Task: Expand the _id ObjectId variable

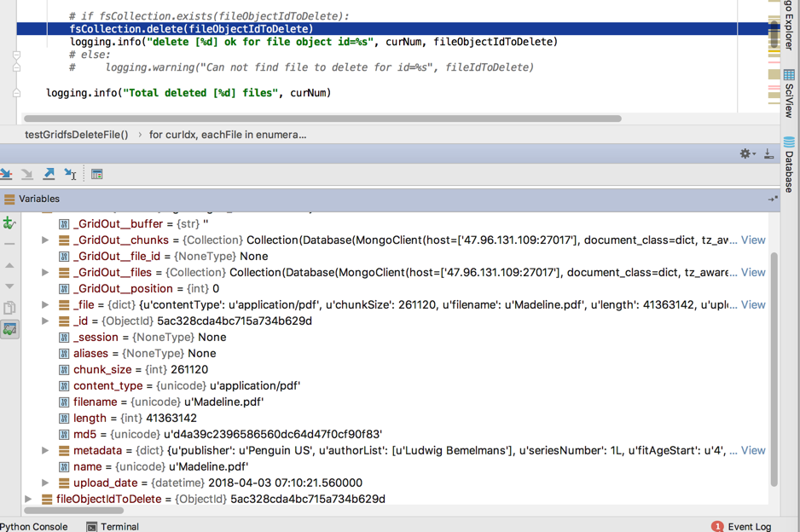Action: point(45,321)
